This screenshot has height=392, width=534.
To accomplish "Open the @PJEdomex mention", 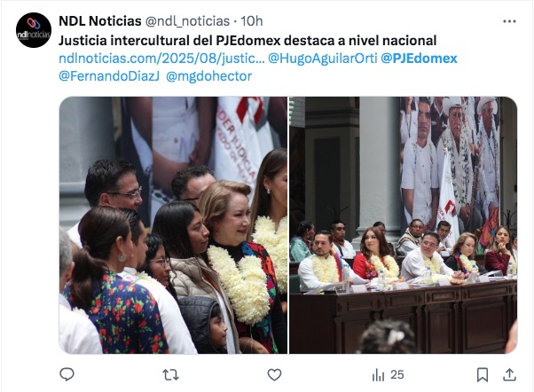I will pos(419,59).
